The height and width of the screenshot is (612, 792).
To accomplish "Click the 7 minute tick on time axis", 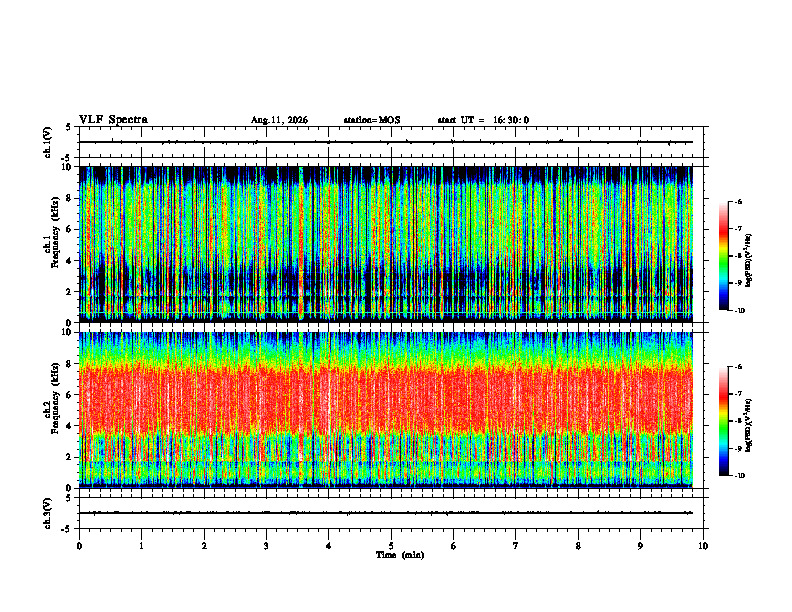I will (516, 546).
